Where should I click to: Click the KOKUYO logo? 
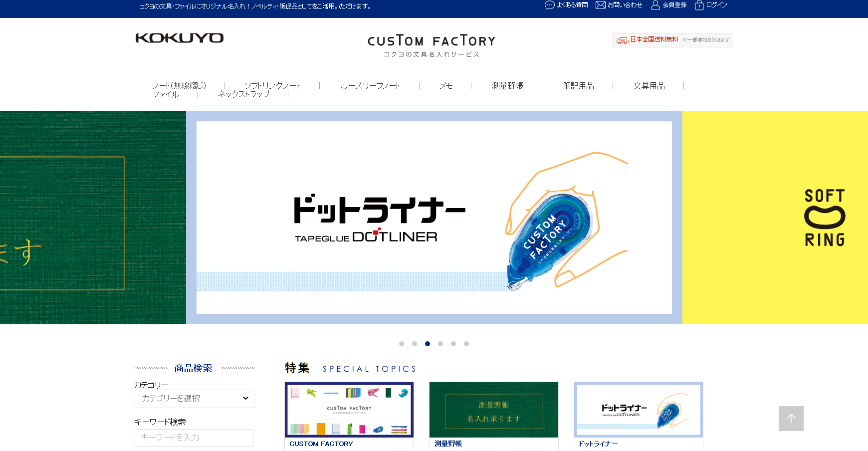[x=180, y=38]
